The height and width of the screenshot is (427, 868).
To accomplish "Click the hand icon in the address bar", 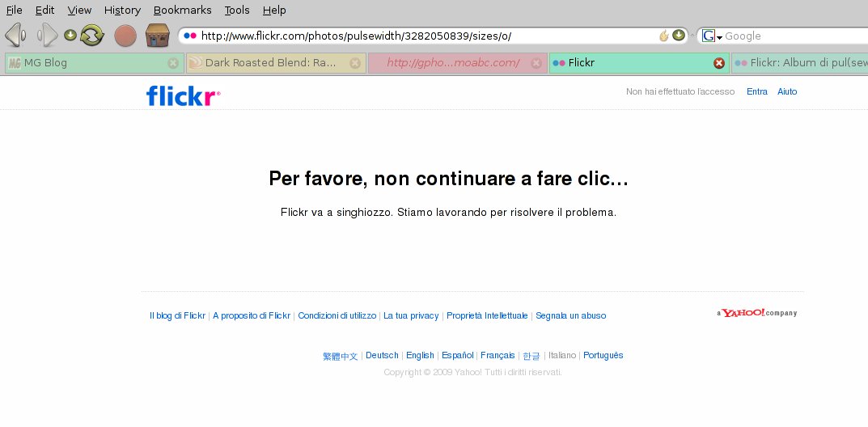I will [663, 36].
